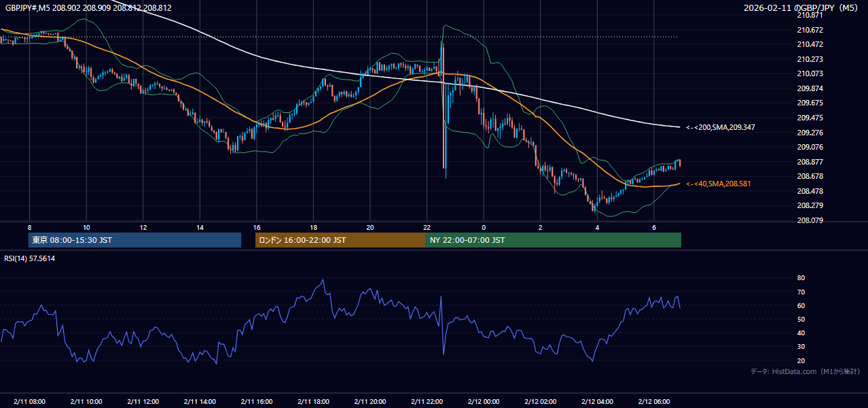Image resolution: width=868 pixels, height=408 pixels.
Task: Click the 2/11 22:00 date label
Action: (x=427, y=402)
